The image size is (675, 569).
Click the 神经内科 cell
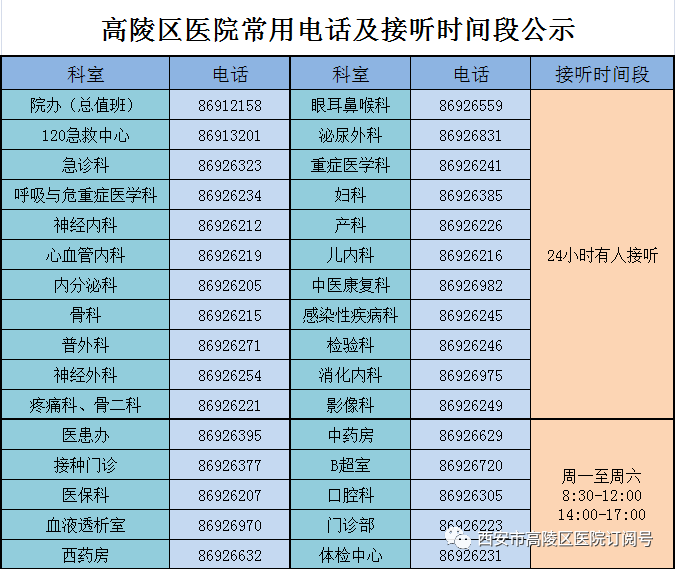point(85,225)
